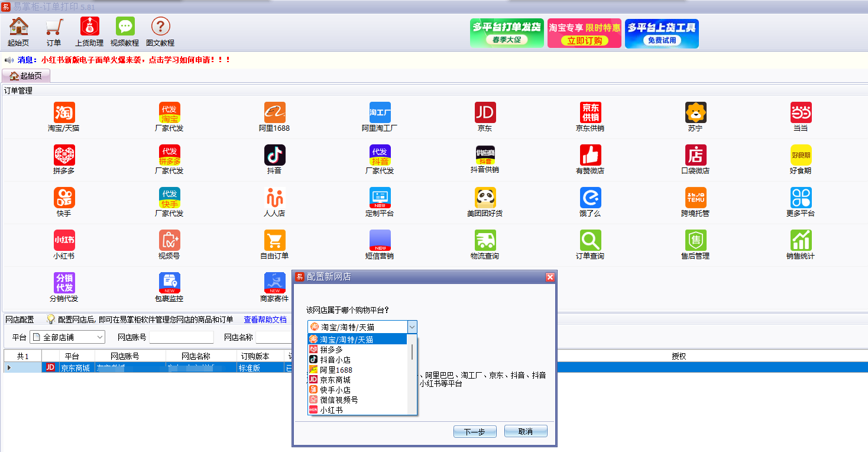The width and height of the screenshot is (868, 452).
Task: Open 抖音供销 platform icon
Action: (485, 155)
